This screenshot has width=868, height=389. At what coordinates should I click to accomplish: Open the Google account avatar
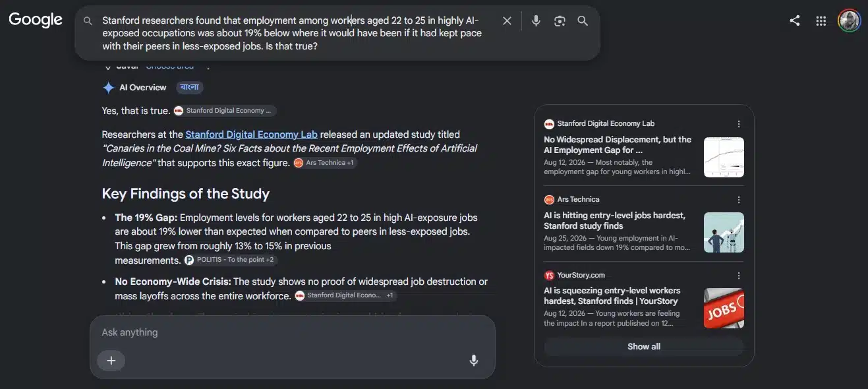[849, 20]
